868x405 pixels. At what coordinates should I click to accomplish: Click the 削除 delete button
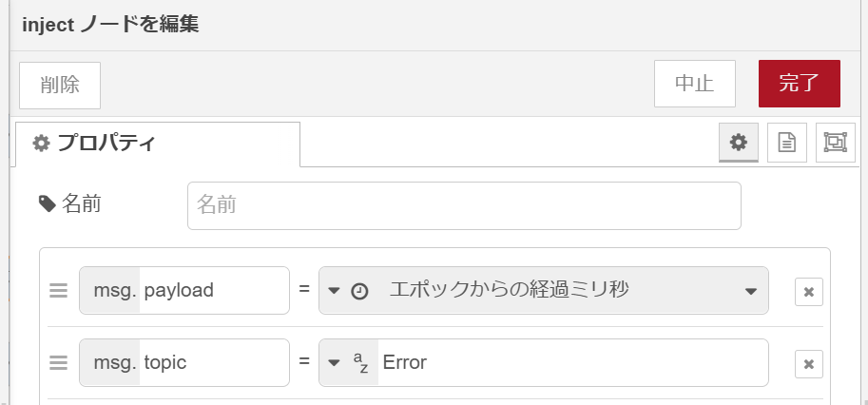[60, 86]
